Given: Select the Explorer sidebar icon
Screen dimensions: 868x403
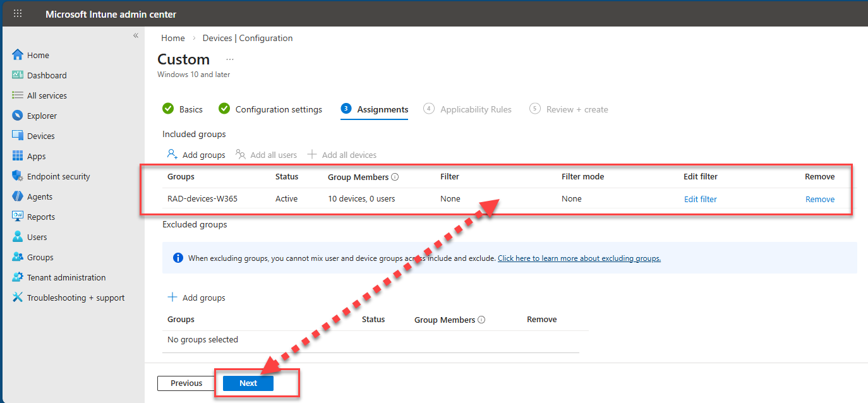Looking at the screenshot, I should pos(18,116).
